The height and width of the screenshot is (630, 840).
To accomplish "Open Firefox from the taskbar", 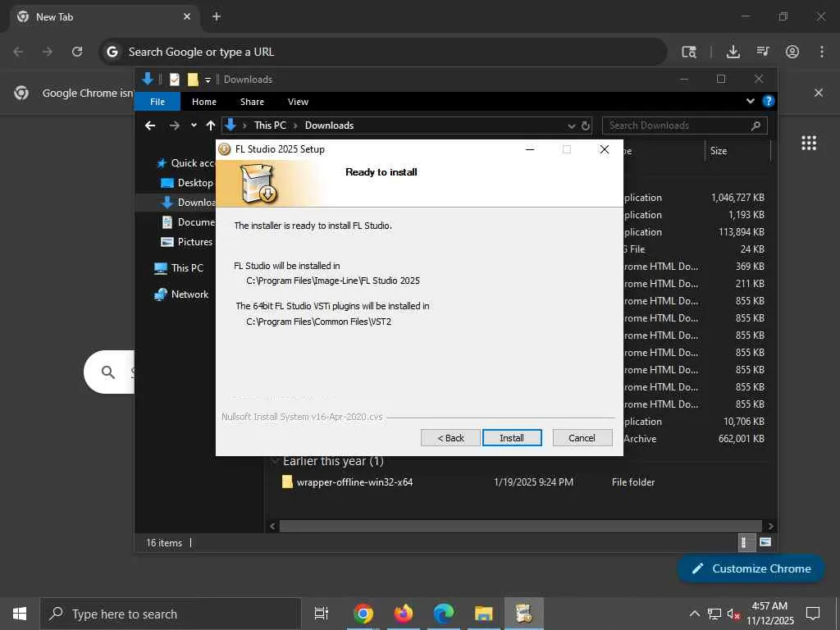I will tap(404, 614).
